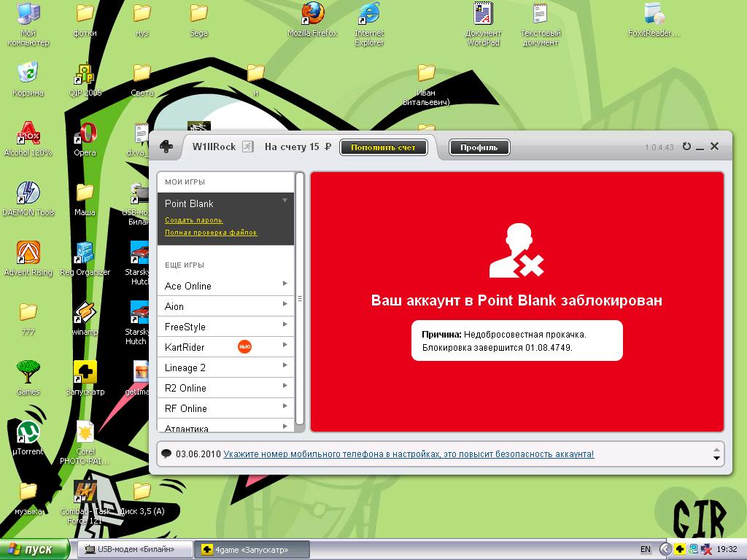747x560 pixels.
Task: Expand the Lineage 2 arrow
Action: click(x=285, y=366)
